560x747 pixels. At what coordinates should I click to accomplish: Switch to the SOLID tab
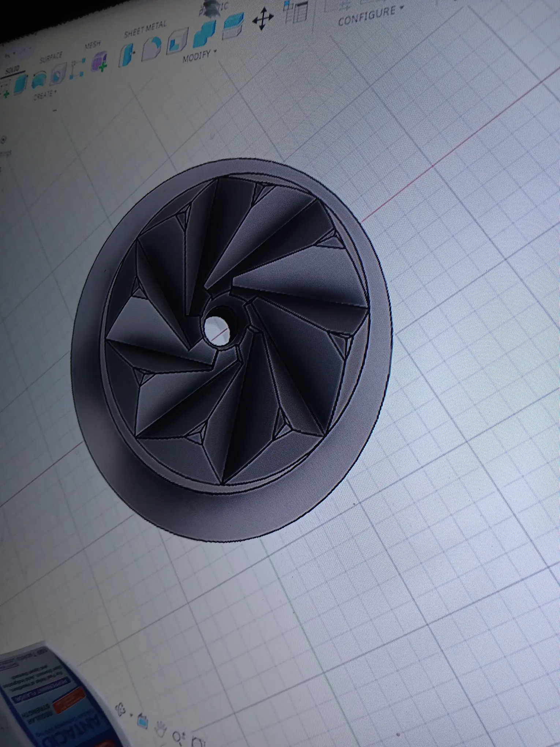[x=13, y=69]
